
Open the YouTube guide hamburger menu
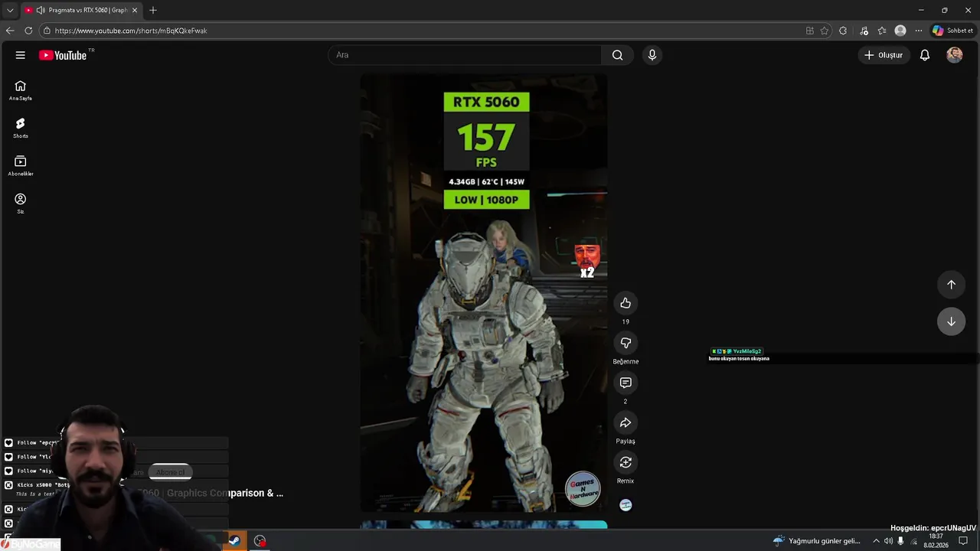tap(21, 55)
